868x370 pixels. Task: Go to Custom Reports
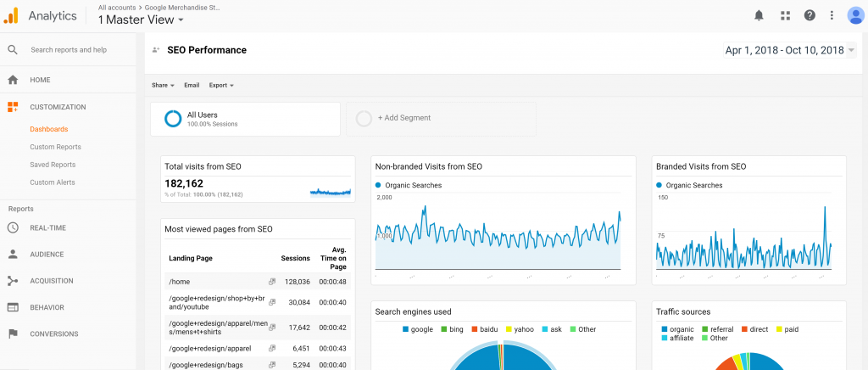click(x=55, y=147)
